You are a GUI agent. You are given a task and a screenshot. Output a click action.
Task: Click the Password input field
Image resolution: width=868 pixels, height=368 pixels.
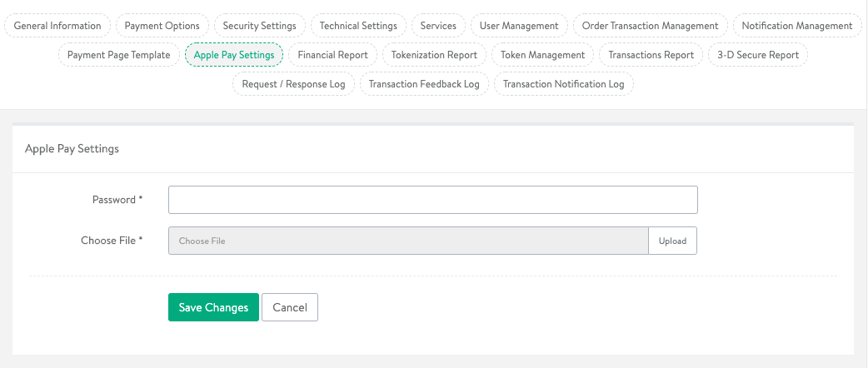coord(432,200)
